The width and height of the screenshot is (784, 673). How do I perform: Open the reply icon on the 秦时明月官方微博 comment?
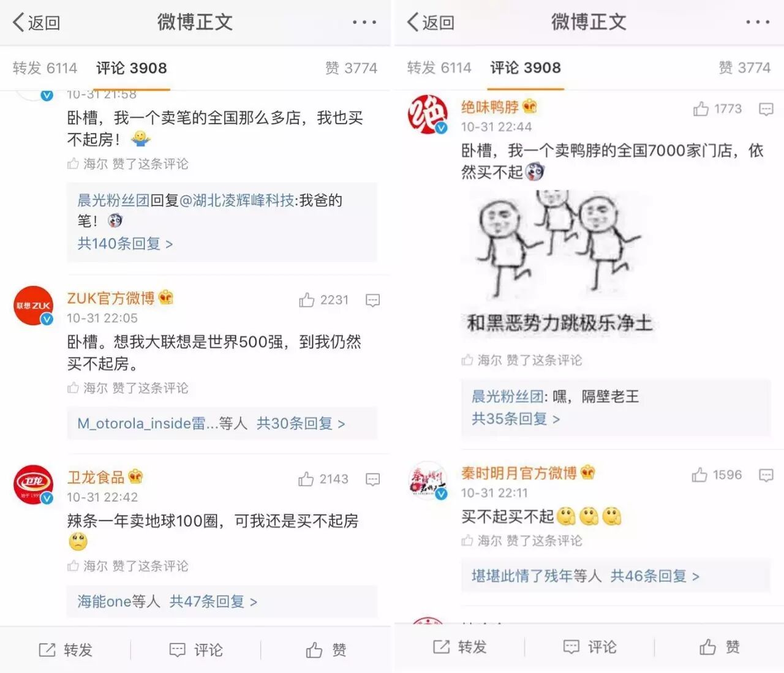[x=766, y=475]
